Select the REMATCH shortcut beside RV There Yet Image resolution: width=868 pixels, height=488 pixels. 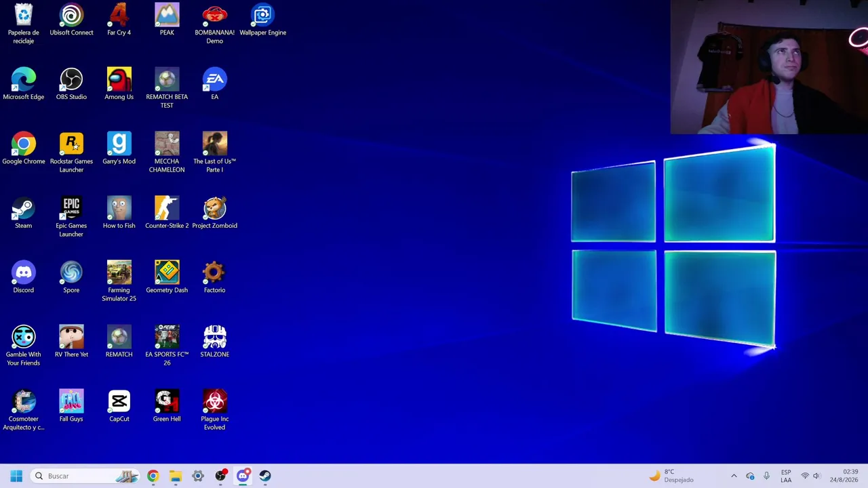[x=119, y=342]
